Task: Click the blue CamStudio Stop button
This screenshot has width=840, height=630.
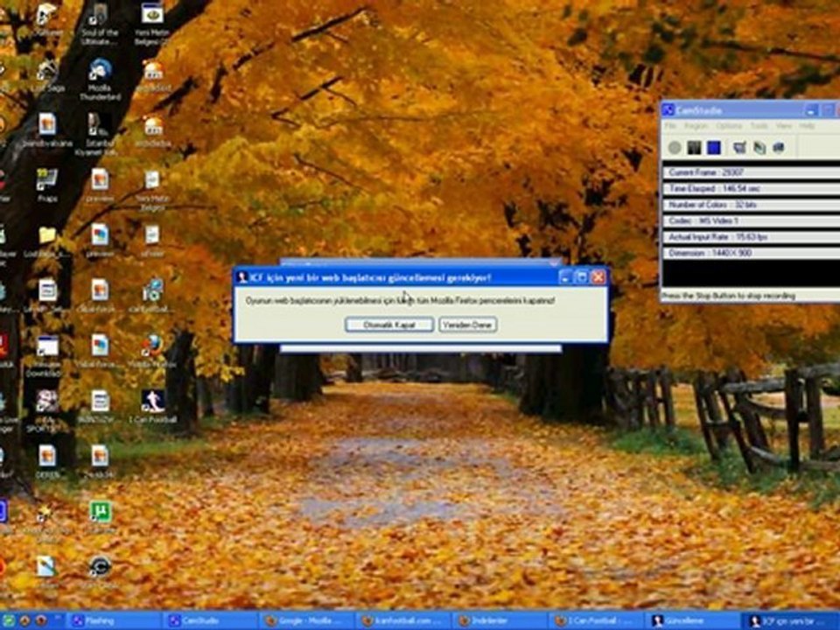Action: (714, 147)
